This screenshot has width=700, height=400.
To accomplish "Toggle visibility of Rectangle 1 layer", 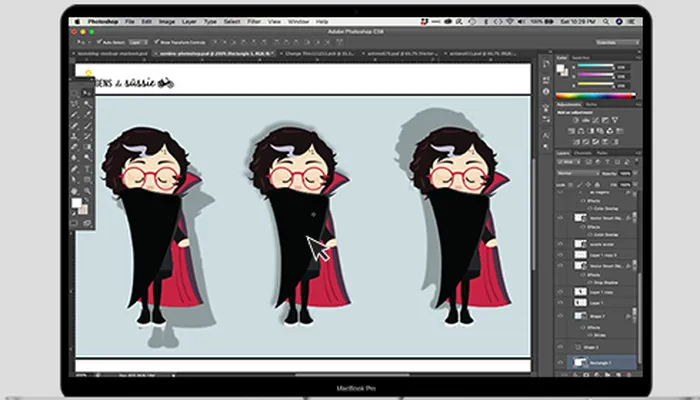I will [x=560, y=363].
